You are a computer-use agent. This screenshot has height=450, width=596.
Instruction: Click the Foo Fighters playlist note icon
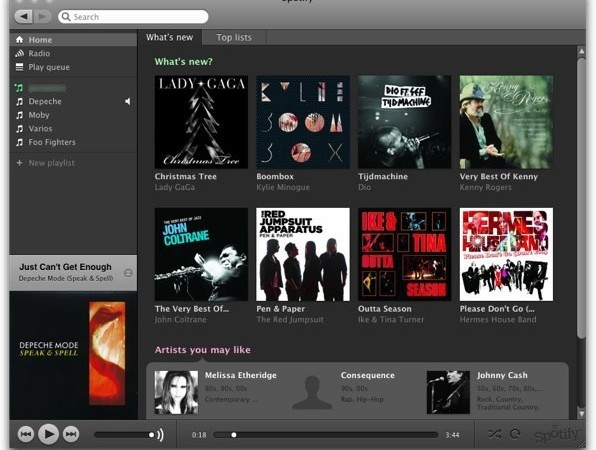(19, 143)
